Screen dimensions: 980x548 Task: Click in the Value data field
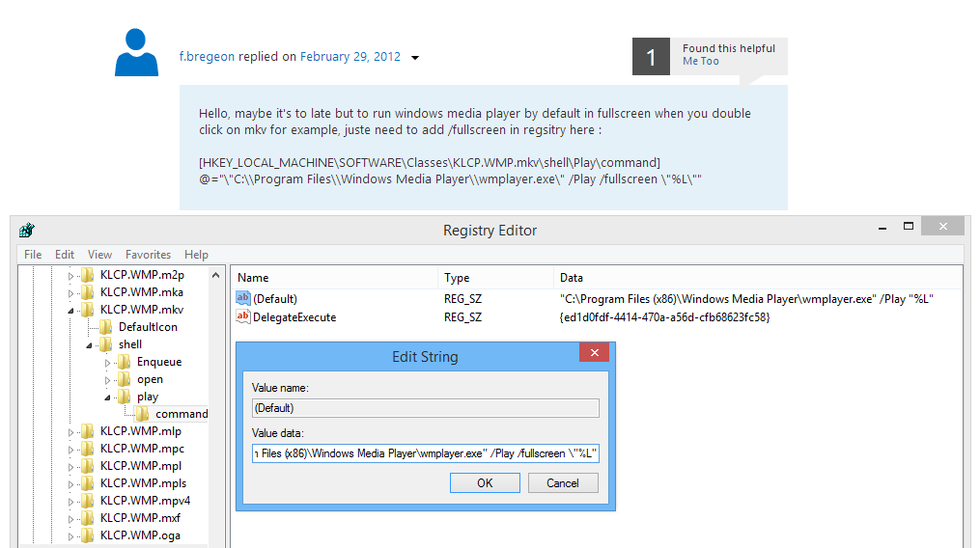point(426,453)
